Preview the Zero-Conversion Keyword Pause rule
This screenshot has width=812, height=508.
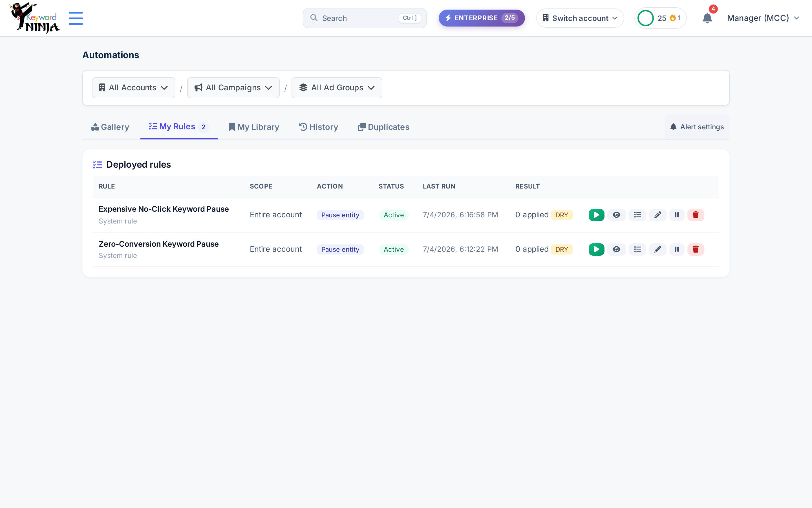[616, 249]
